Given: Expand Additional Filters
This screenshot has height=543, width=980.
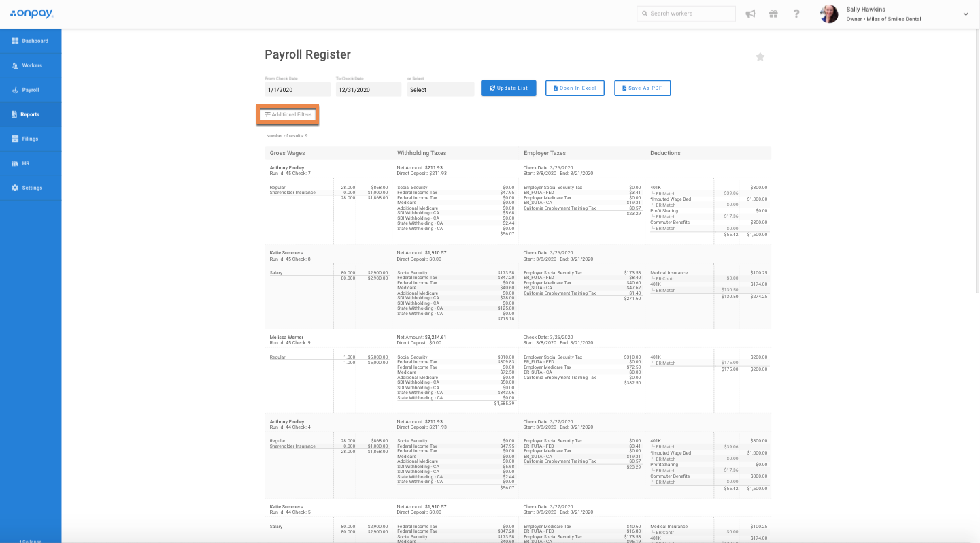Looking at the screenshot, I should coord(288,114).
